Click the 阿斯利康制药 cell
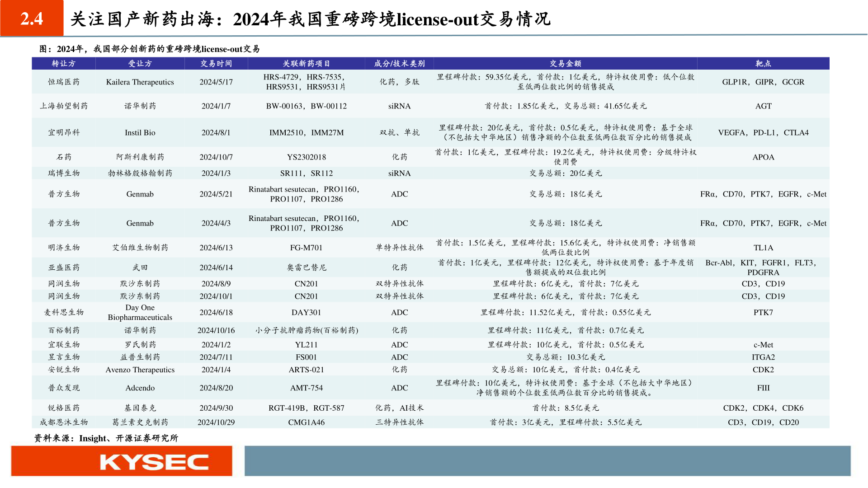 140,157
